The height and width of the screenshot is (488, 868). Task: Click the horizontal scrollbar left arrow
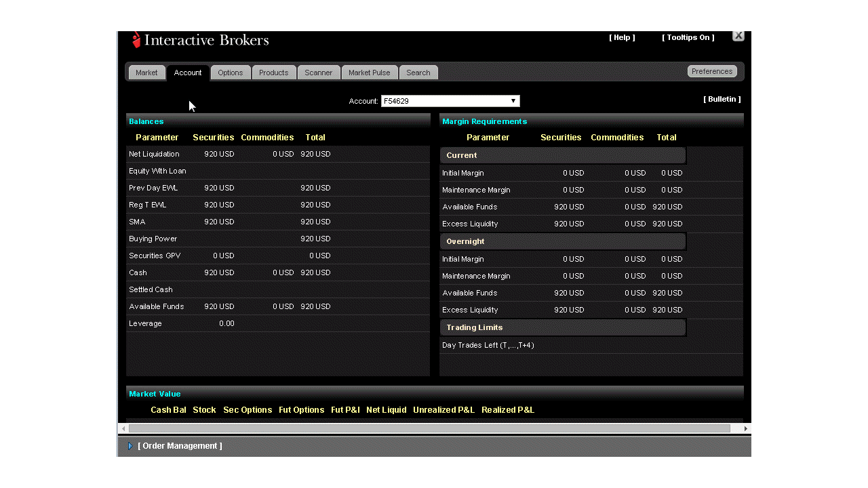click(123, 428)
